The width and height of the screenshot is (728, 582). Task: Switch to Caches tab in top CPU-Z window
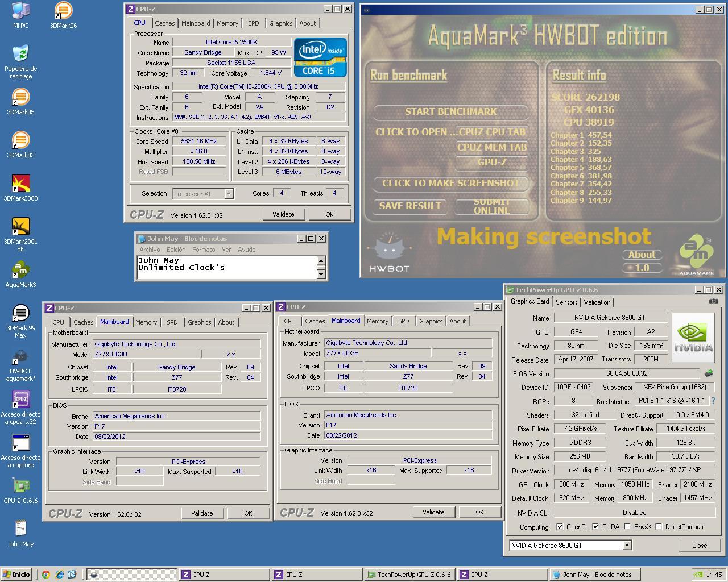(x=165, y=23)
